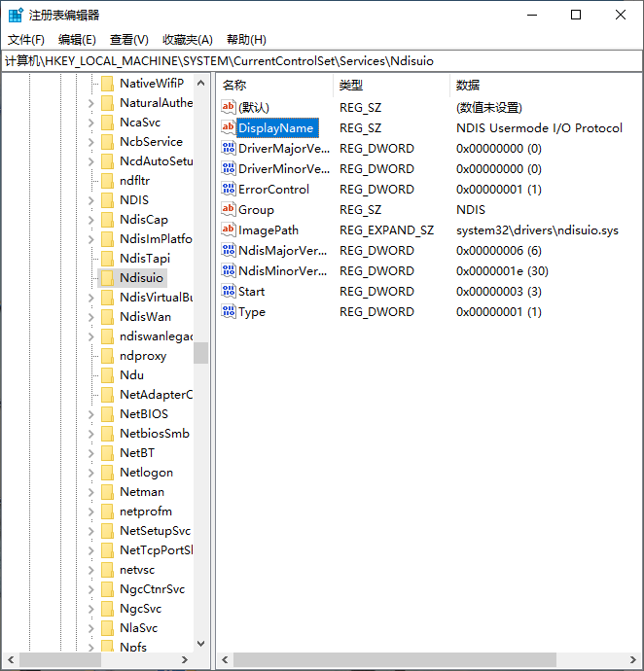Open the 收藏夹(A) menu

187,40
